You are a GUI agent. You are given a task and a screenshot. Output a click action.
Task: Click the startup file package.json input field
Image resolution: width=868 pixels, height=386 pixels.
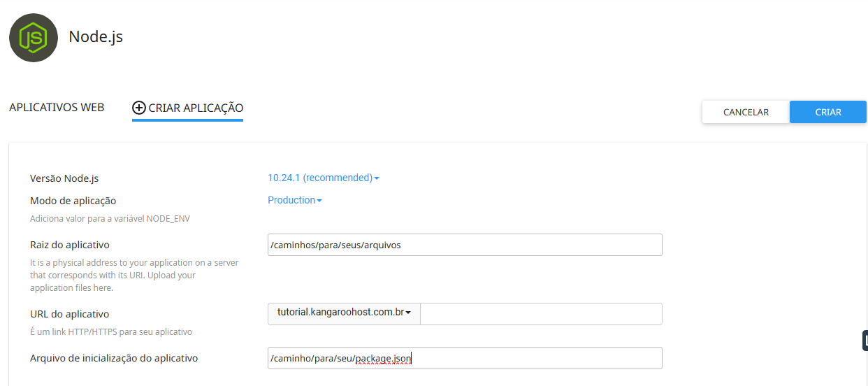click(464, 358)
